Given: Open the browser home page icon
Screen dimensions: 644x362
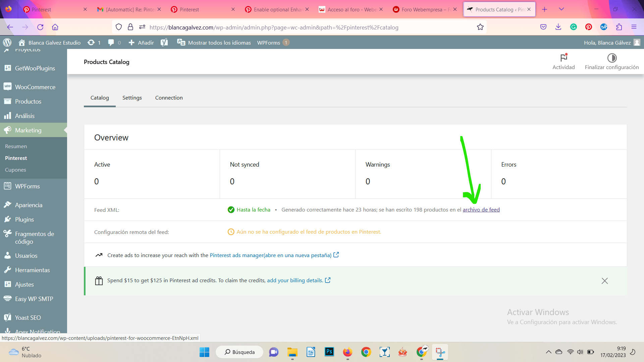Looking at the screenshot, I should 55,27.
